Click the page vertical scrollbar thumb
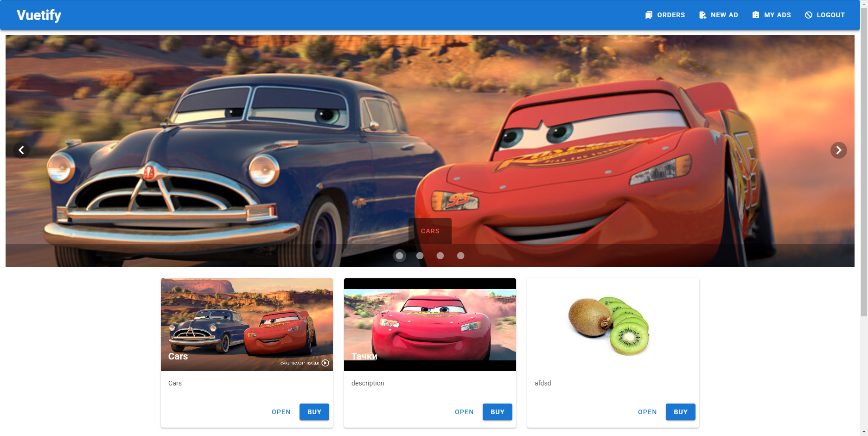This screenshot has width=868, height=436. 864,162
